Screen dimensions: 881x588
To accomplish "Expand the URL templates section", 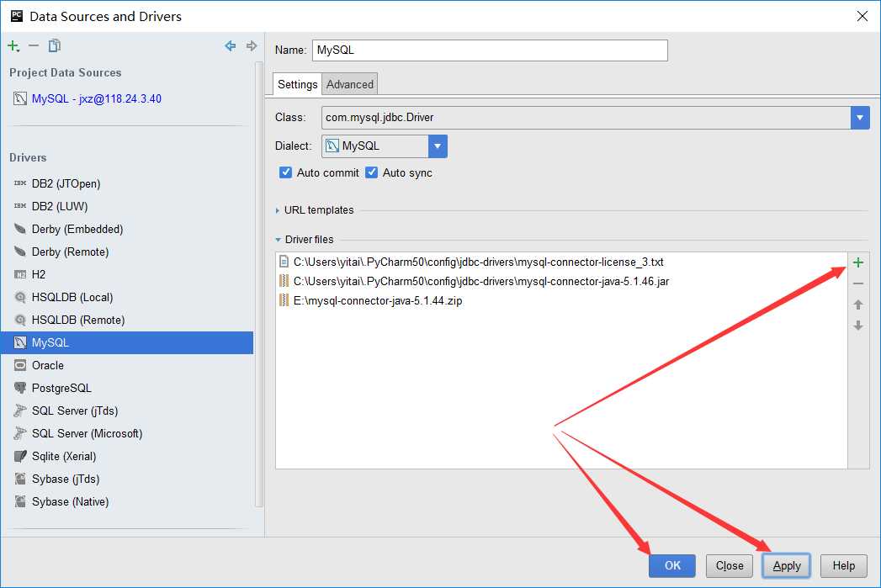I will point(278,210).
